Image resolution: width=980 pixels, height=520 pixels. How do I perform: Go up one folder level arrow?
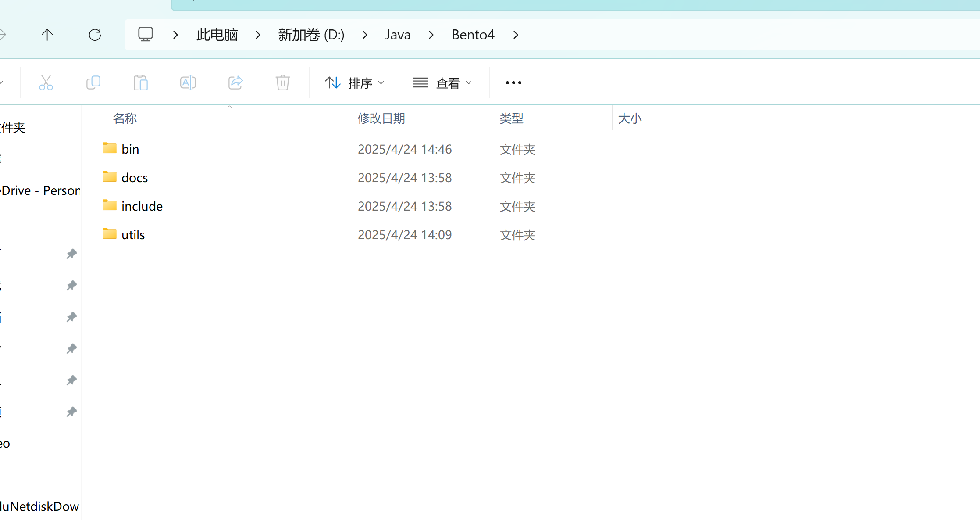click(47, 35)
